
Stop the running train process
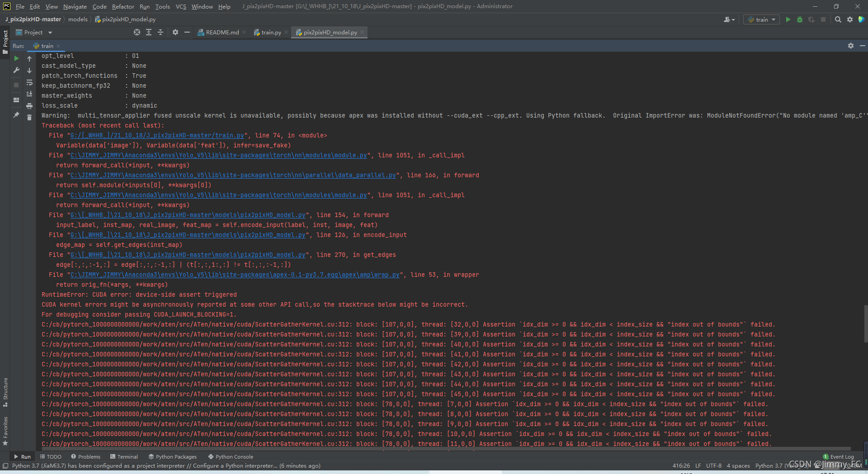[16, 85]
